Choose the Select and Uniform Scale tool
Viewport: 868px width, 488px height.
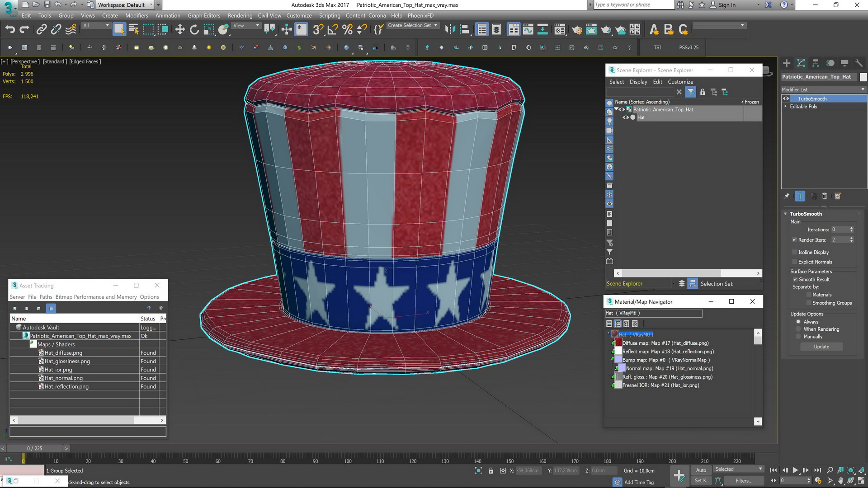(x=208, y=30)
